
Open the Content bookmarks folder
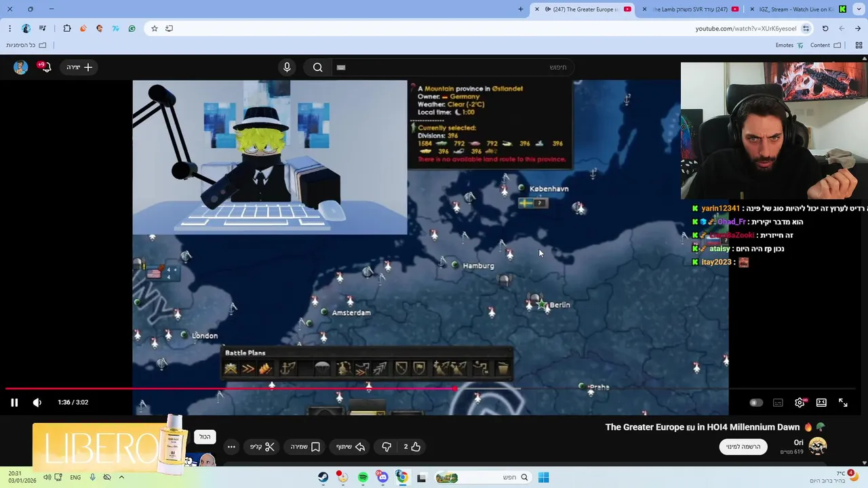pyautogui.click(x=825, y=45)
